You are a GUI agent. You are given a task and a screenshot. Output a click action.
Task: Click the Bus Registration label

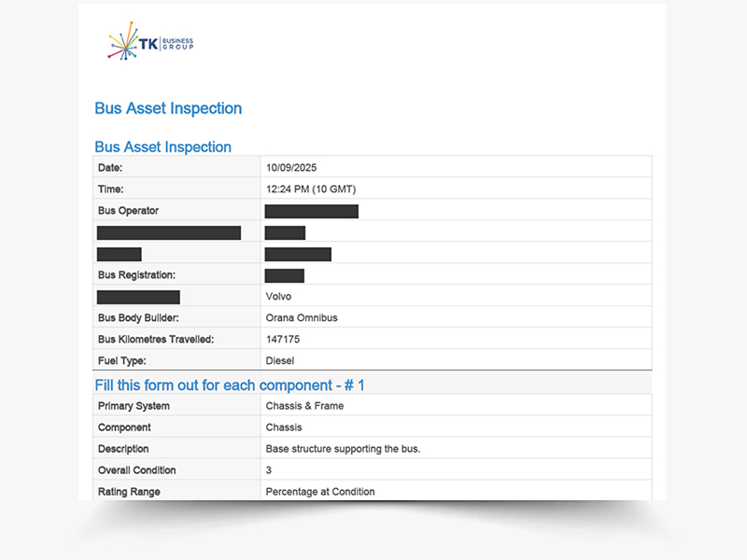(x=136, y=275)
